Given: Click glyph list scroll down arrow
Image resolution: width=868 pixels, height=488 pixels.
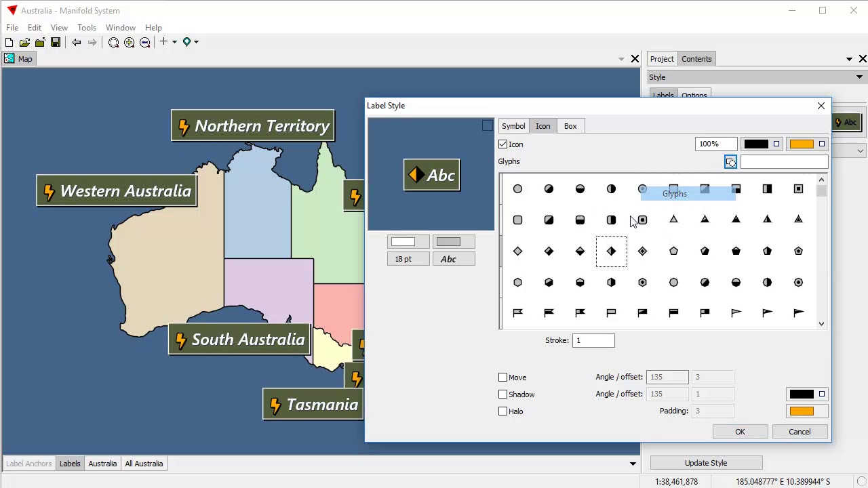Looking at the screenshot, I should [x=821, y=324].
